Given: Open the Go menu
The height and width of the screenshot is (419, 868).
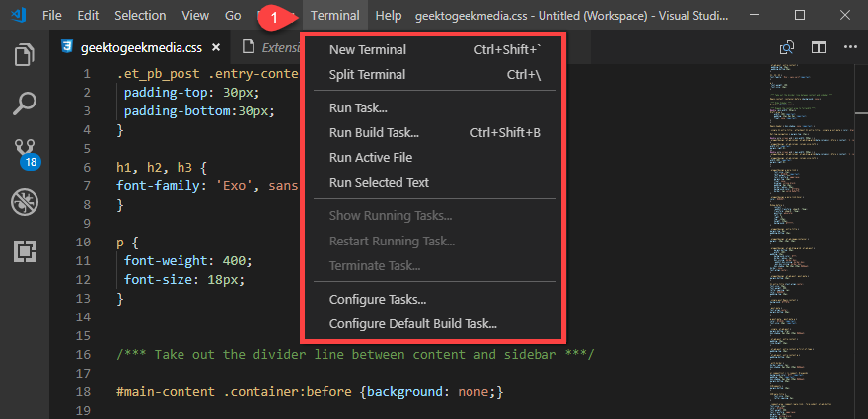Looking at the screenshot, I should pyautogui.click(x=233, y=16).
